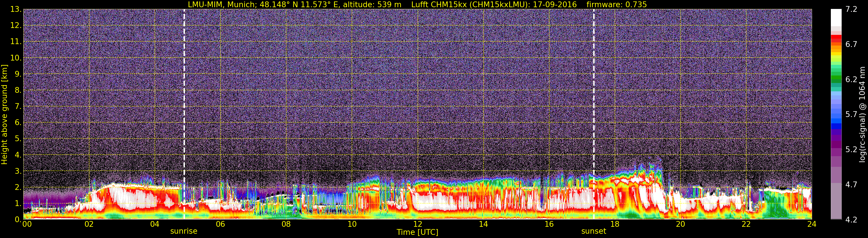
Task: Click time axis tick label 04
Action: point(155,224)
